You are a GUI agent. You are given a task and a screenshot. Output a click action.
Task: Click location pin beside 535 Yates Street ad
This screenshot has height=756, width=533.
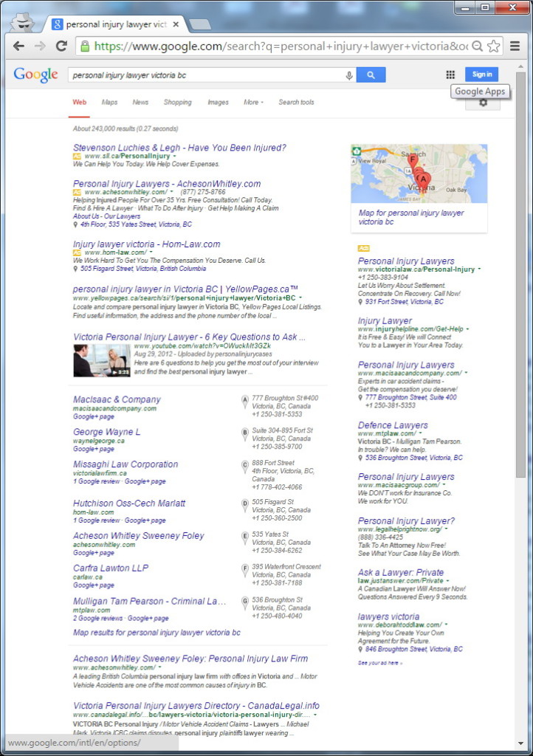[75, 224]
